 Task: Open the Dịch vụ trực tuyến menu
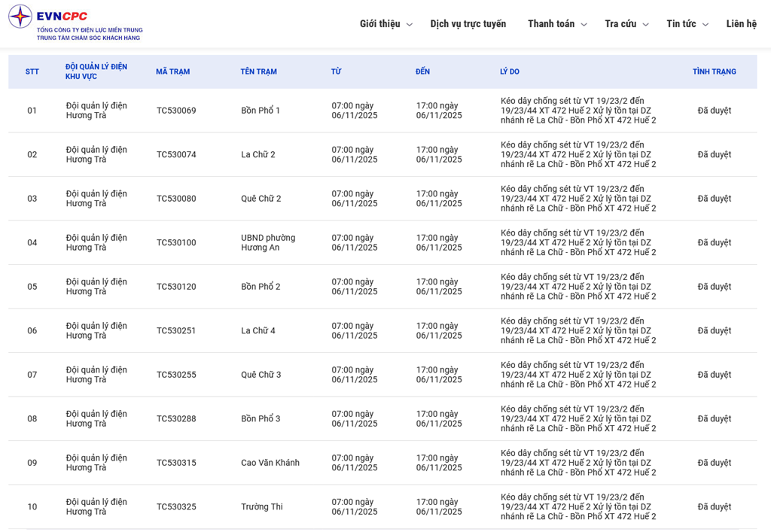point(468,24)
